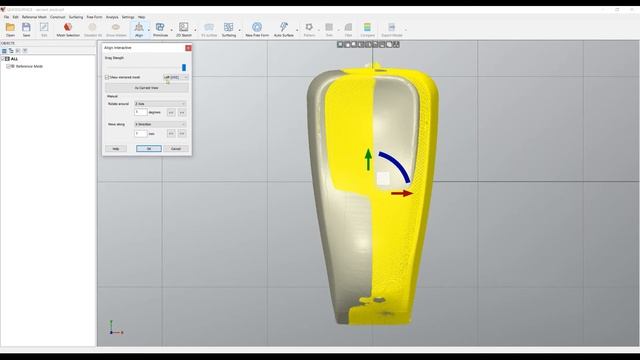640x360 pixels.
Task: Click first view icon in viewport toolbar
Action: (340, 44)
